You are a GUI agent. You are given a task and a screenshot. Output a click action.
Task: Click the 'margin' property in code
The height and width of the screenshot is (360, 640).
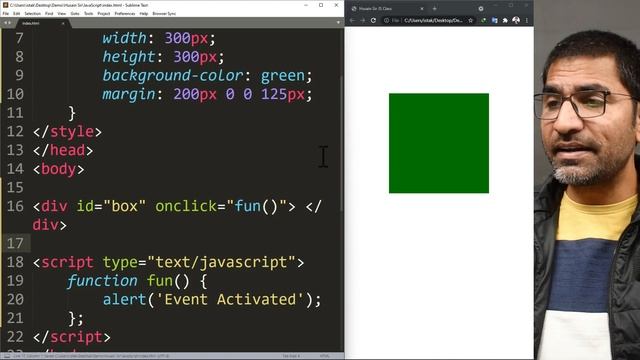129,95
